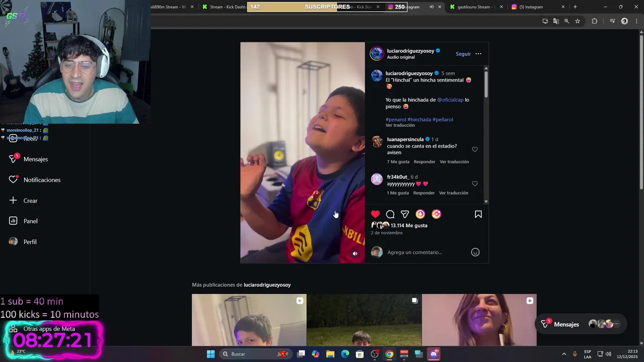The height and width of the screenshot is (362, 644).
Task: View the 7 Me gusta on luanapersincula's comment
Action: tap(398, 162)
